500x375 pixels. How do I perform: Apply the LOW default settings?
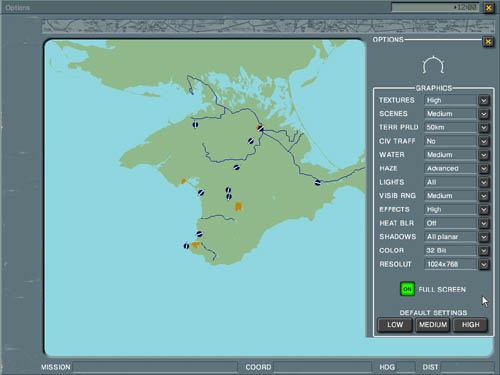395,325
